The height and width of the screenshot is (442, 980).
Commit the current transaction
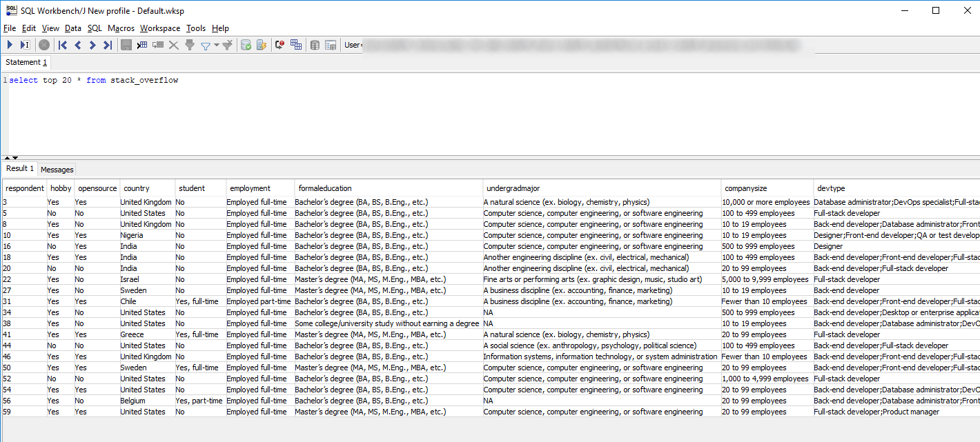pyautogui.click(x=246, y=45)
